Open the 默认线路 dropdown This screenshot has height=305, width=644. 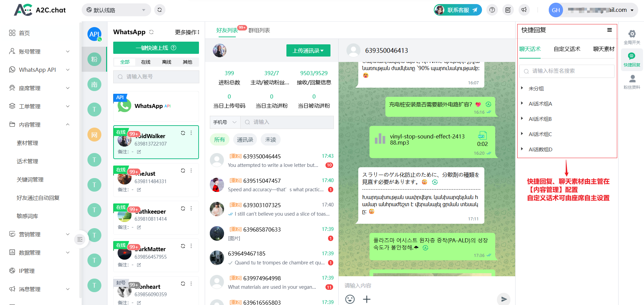pos(116,10)
